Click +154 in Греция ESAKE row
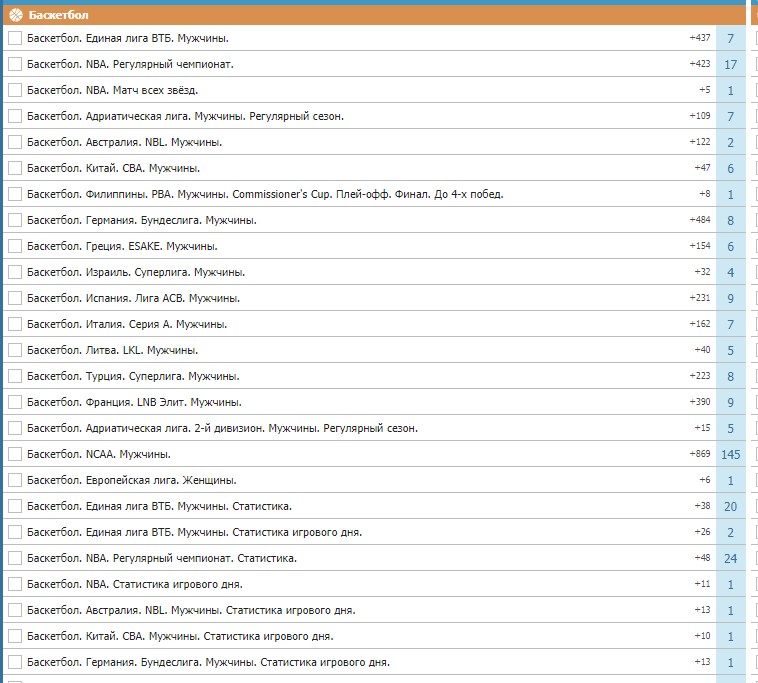This screenshot has width=758, height=683. (x=700, y=246)
